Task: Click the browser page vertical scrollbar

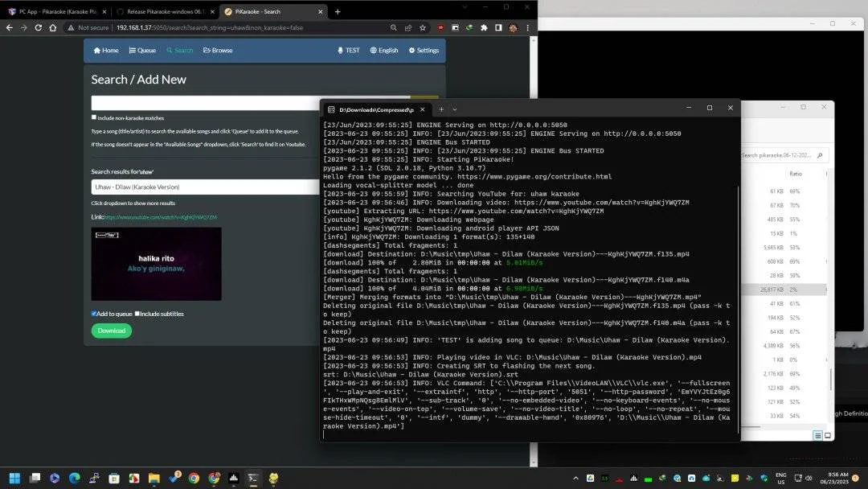Action: pyautogui.click(x=534, y=252)
